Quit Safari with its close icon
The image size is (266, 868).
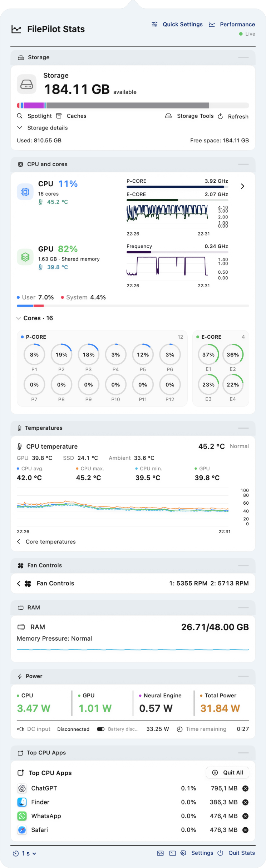[x=246, y=830]
